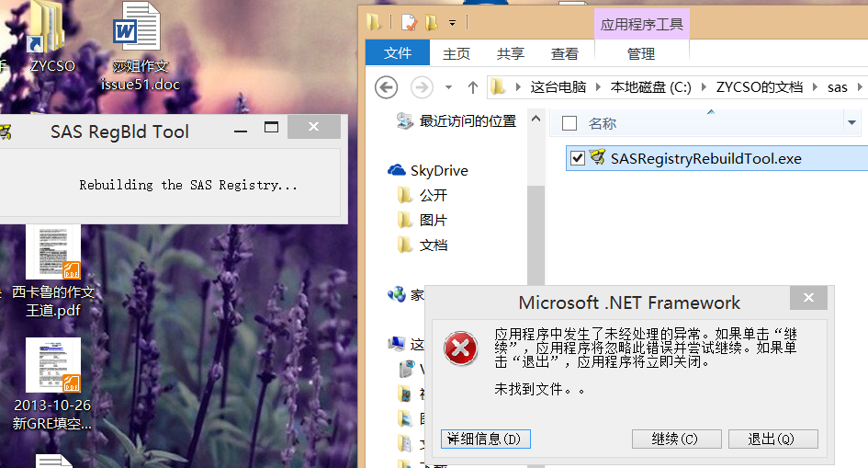Navigate to 这台电脑 in the address bar

pos(558,87)
